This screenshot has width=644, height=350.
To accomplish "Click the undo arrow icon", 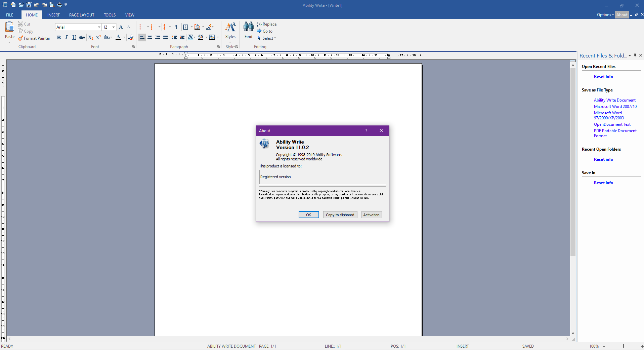I will pos(36,5).
